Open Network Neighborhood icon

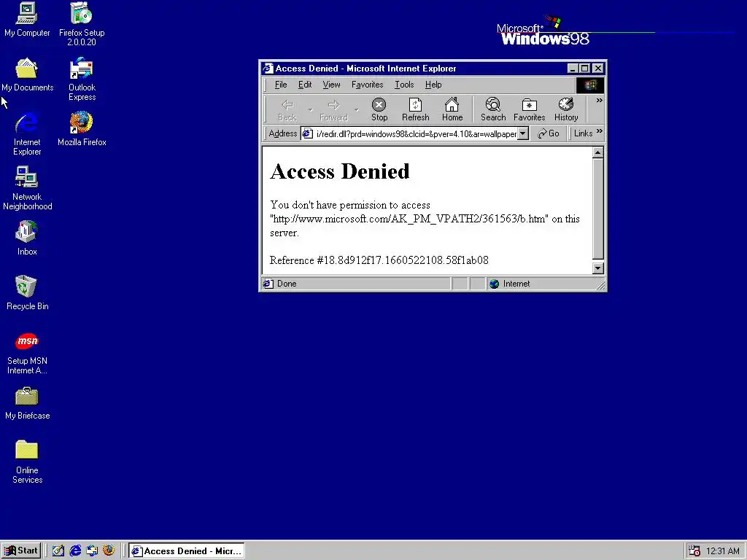(x=27, y=189)
